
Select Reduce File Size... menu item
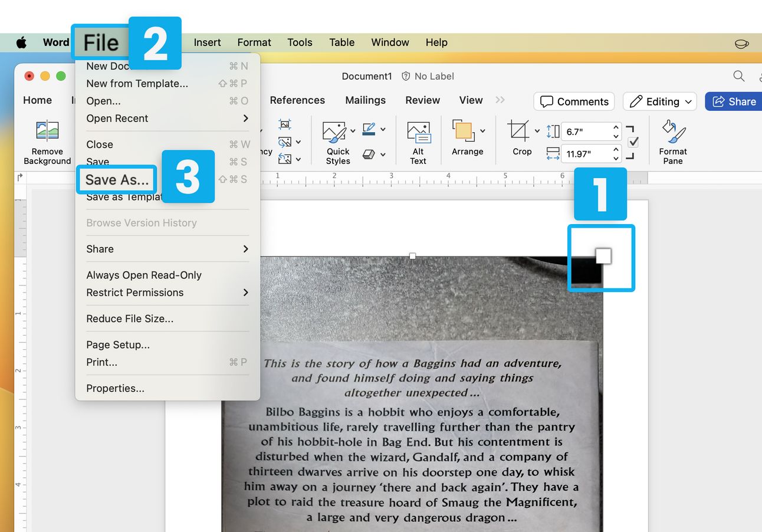pyautogui.click(x=130, y=318)
